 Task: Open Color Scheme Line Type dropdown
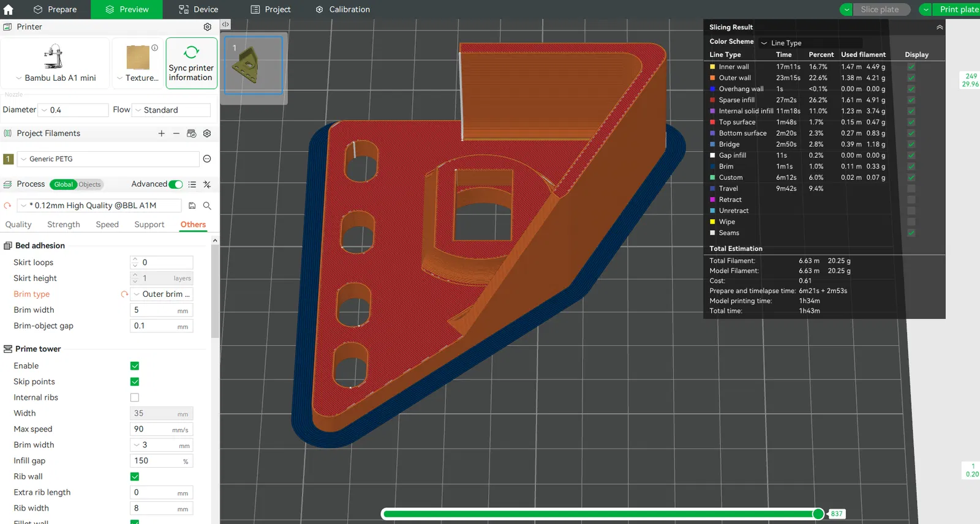tap(810, 43)
